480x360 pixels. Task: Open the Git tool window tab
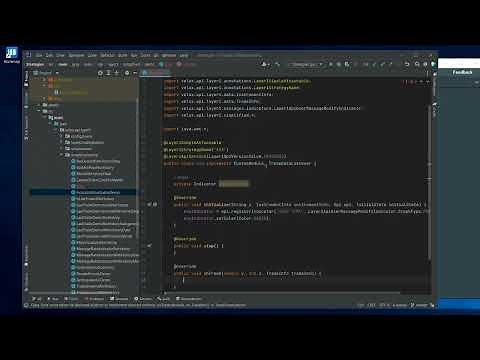(x=36, y=299)
